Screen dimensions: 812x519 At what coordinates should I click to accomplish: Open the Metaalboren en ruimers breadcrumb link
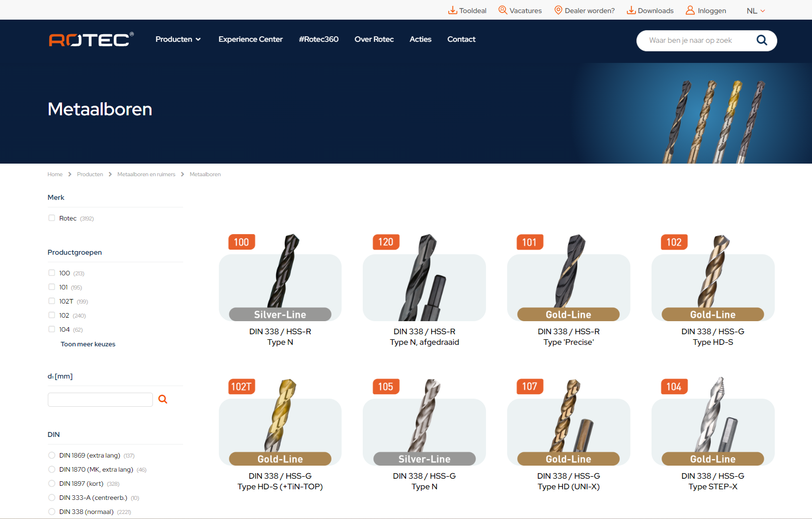coord(146,175)
